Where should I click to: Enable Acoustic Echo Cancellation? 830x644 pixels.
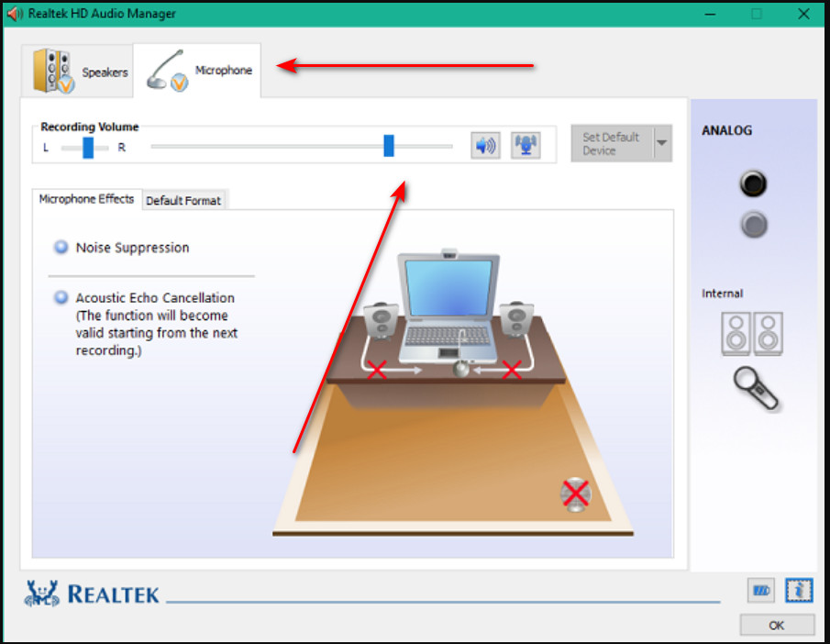[60, 297]
